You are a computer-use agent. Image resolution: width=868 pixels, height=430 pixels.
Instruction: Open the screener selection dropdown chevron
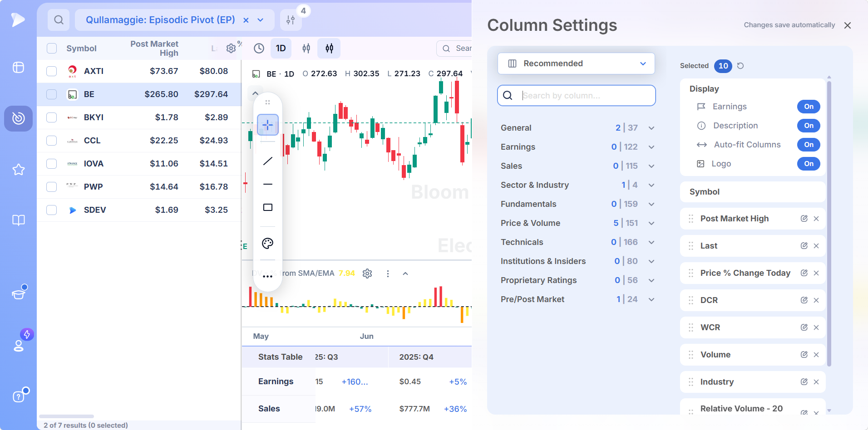click(261, 20)
